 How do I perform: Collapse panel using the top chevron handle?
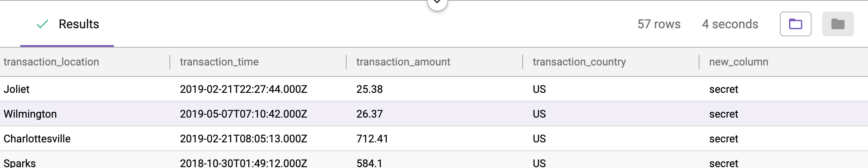(x=437, y=4)
